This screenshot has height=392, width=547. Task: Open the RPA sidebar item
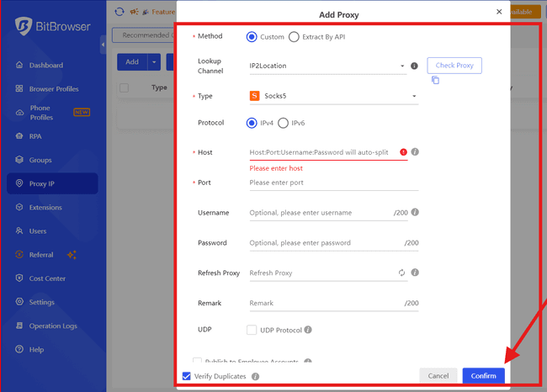coord(52,136)
